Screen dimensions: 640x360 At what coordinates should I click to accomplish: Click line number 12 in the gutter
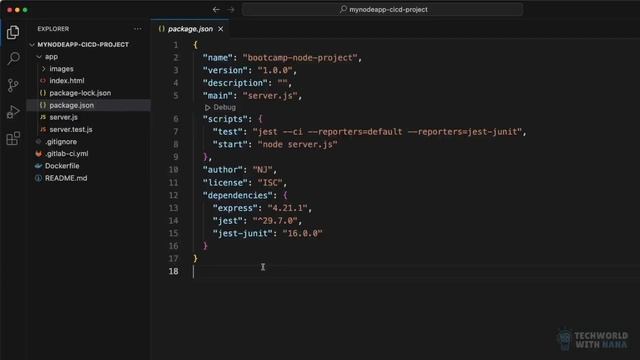(x=173, y=196)
